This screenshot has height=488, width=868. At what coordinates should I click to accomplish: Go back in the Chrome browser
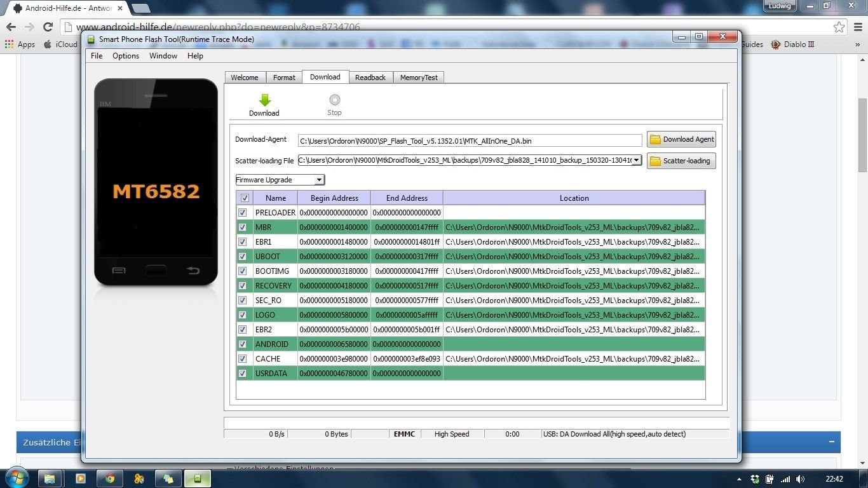coord(11,27)
